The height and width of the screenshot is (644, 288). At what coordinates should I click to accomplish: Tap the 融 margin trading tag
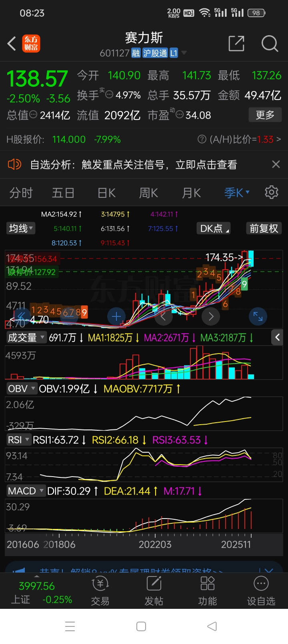click(136, 53)
